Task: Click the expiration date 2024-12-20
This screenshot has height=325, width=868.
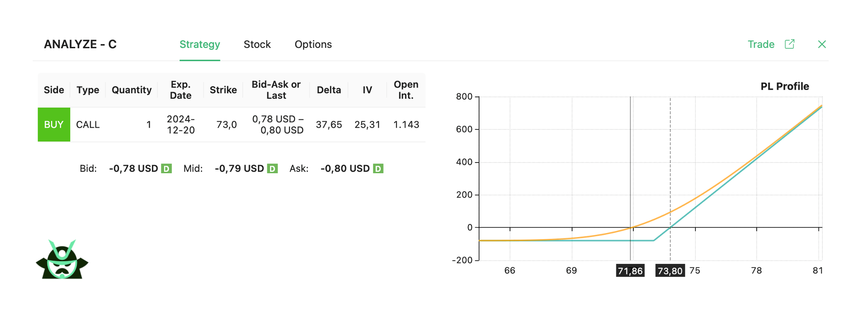Action: pyautogui.click(x=181, y=125)
